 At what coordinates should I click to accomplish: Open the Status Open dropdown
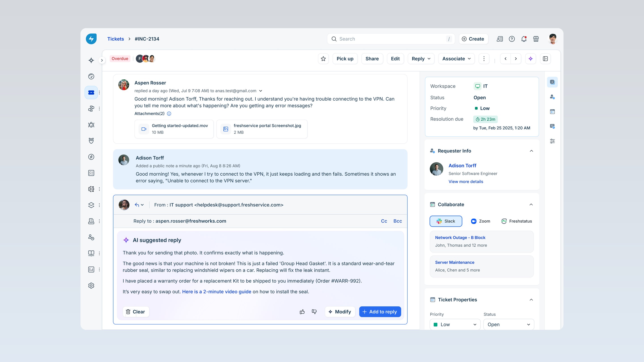point(509,324)
